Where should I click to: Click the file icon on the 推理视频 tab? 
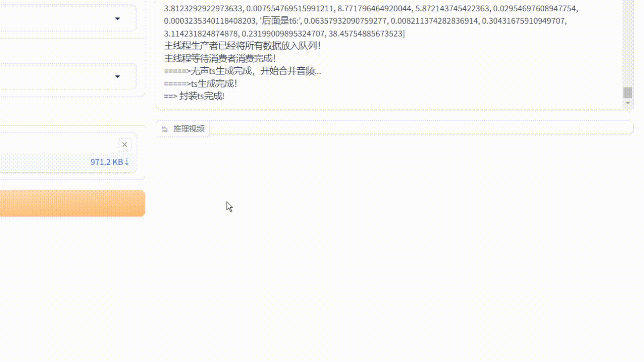(165, 128)
